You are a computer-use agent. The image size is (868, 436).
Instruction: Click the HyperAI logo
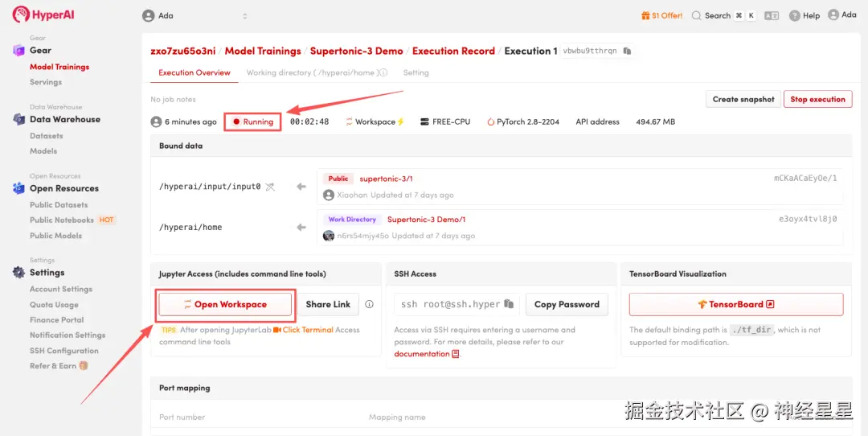pos(43,14)
